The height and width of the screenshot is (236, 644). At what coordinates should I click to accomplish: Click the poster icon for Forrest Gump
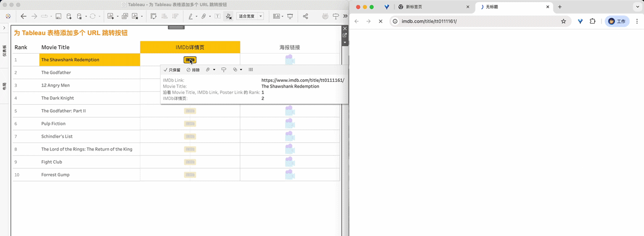pos(290,175)
